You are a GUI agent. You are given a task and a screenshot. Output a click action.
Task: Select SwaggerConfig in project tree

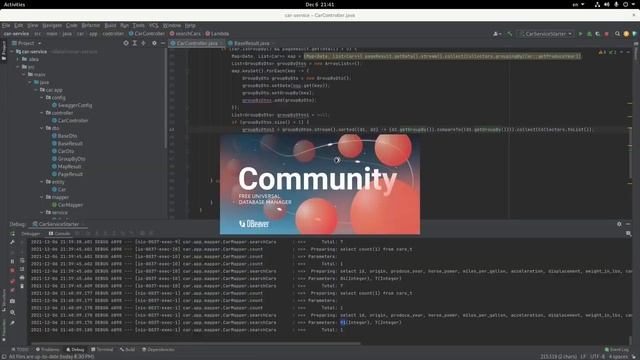[72, 105]
